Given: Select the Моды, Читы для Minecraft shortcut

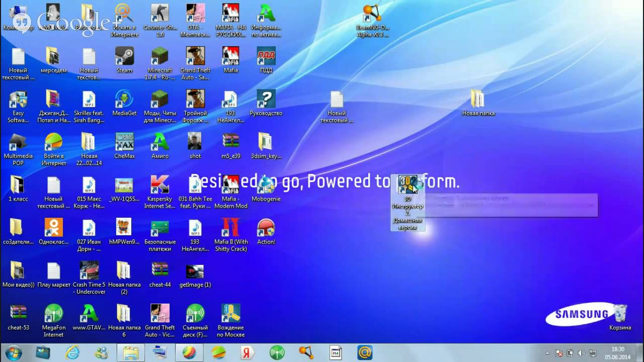Looking at the screenshot, I should 160,106.
